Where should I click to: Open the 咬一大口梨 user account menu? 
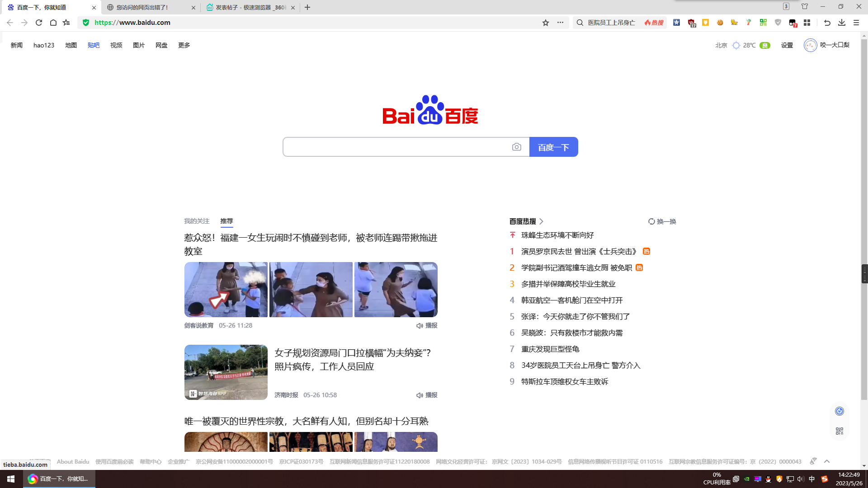(827, 45)
